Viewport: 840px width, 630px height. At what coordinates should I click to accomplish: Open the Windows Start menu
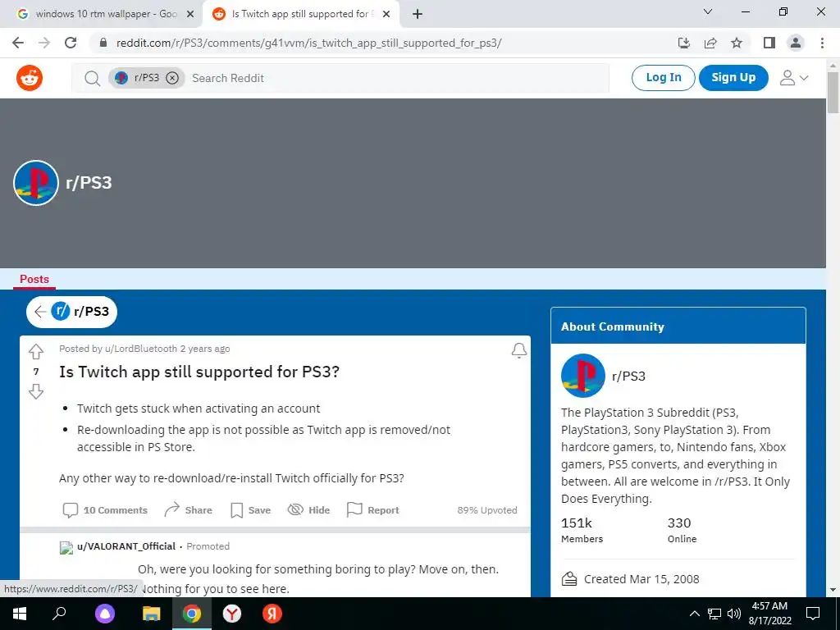[20, 614]
